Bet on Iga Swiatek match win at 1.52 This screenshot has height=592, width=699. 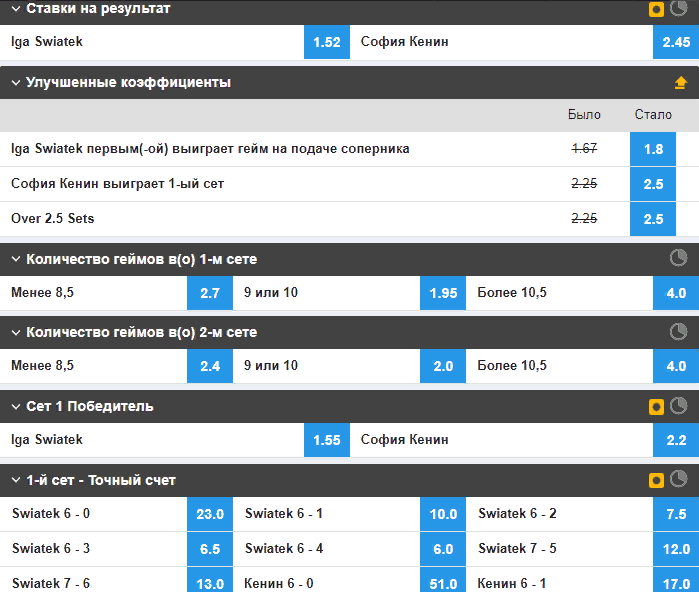[x=327, y=42]
